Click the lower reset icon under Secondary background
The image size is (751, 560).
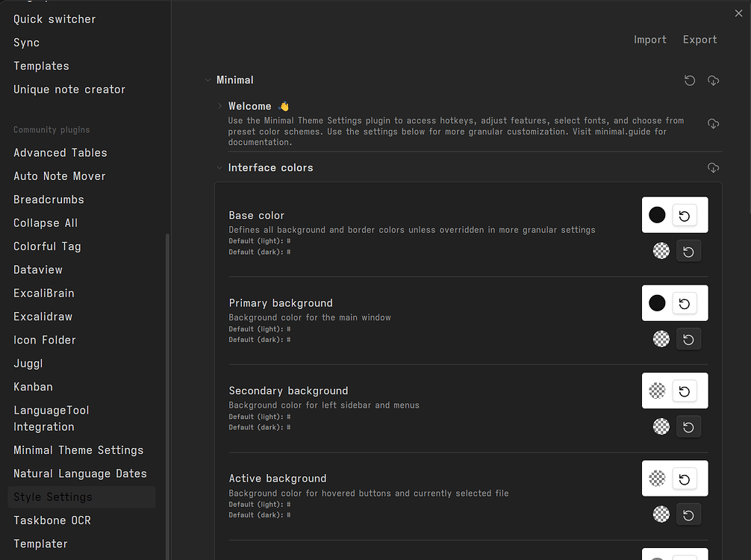click(x=688, y=426)
